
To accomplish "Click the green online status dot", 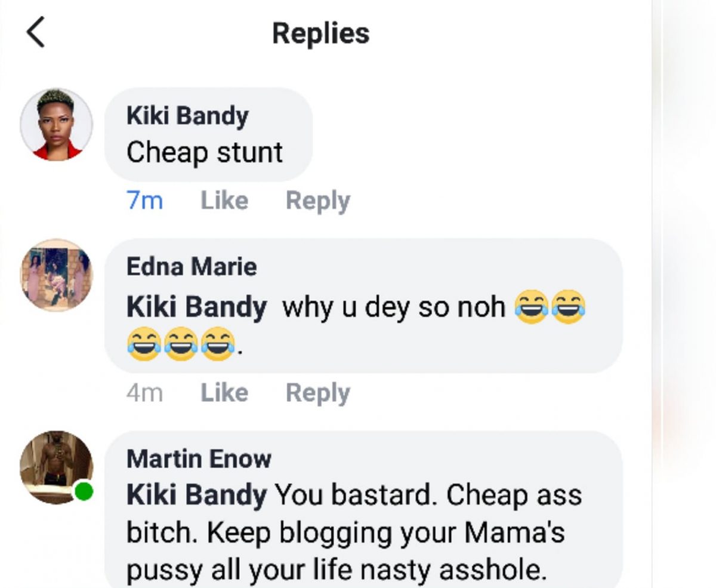I will 84,492.
